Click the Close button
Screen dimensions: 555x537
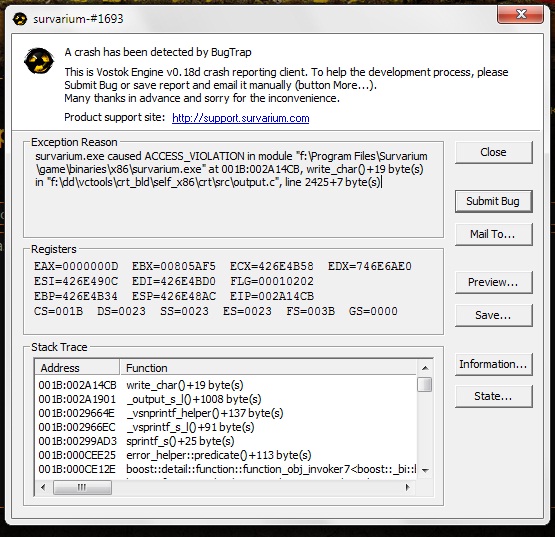(x=493, y=152)
